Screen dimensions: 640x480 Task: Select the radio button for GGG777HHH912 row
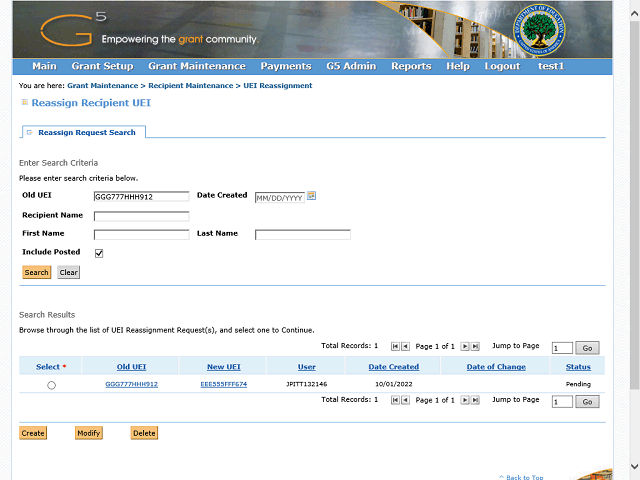tap(51, 385)
